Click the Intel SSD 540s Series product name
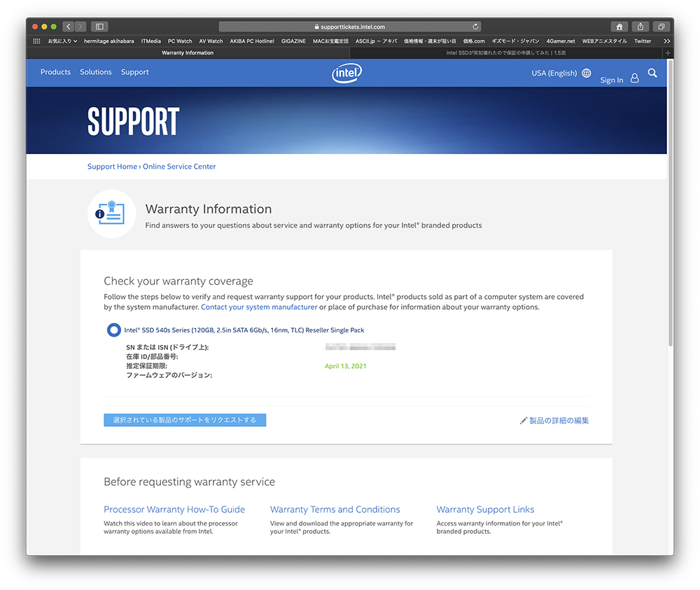The width and height of the screenshot is (700, 590). point(244,330)
